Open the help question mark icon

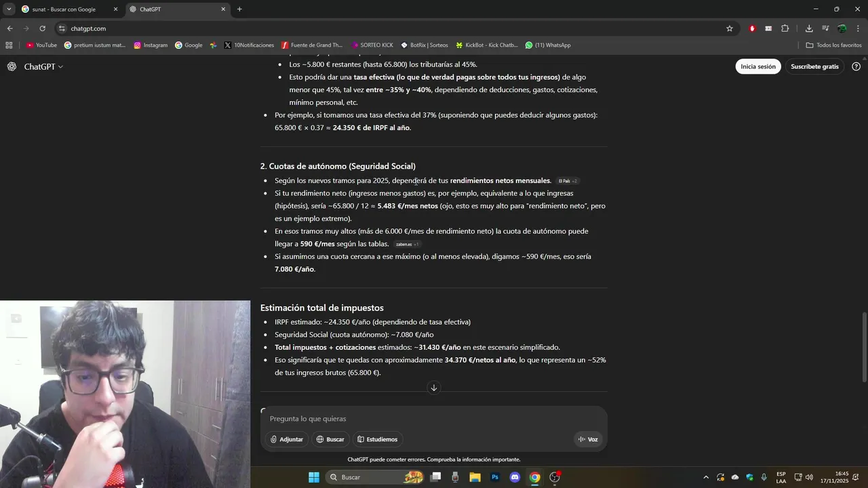pos(856,66)
